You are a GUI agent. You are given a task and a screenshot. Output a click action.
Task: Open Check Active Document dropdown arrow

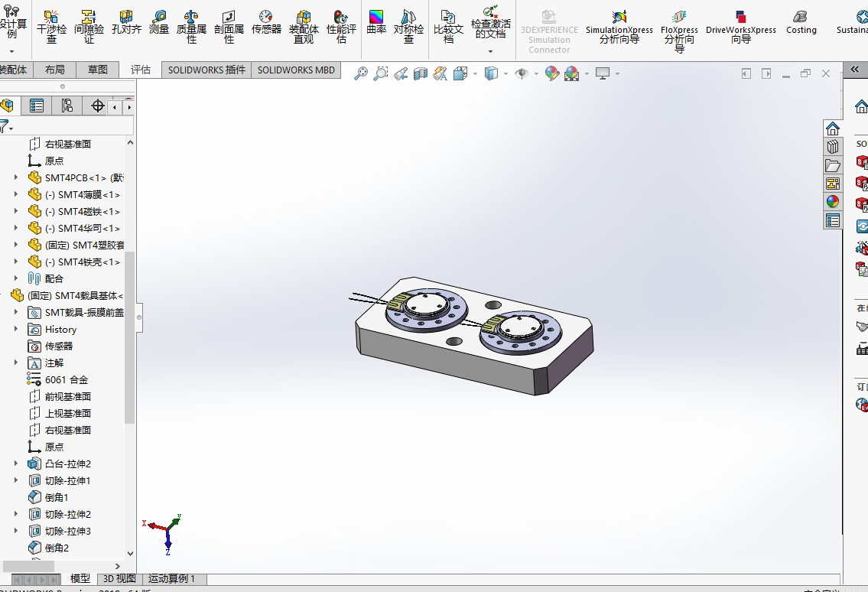490,51
